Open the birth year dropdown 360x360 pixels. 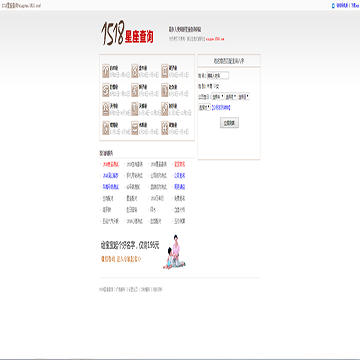218,96
